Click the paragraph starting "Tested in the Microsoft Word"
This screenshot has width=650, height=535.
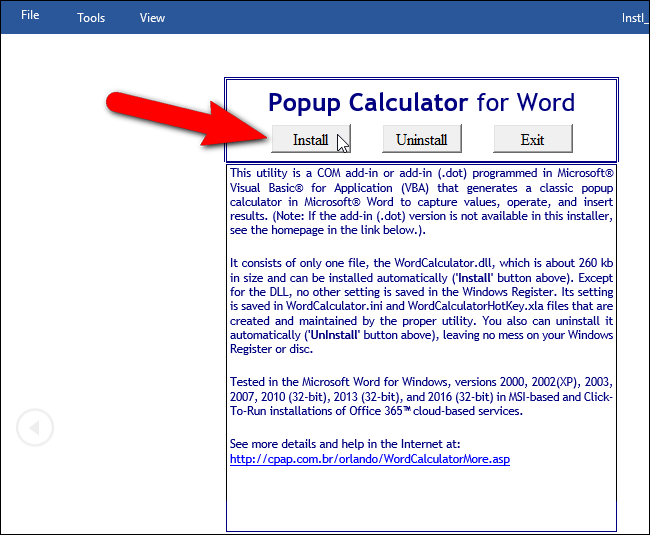click(422, 396)
